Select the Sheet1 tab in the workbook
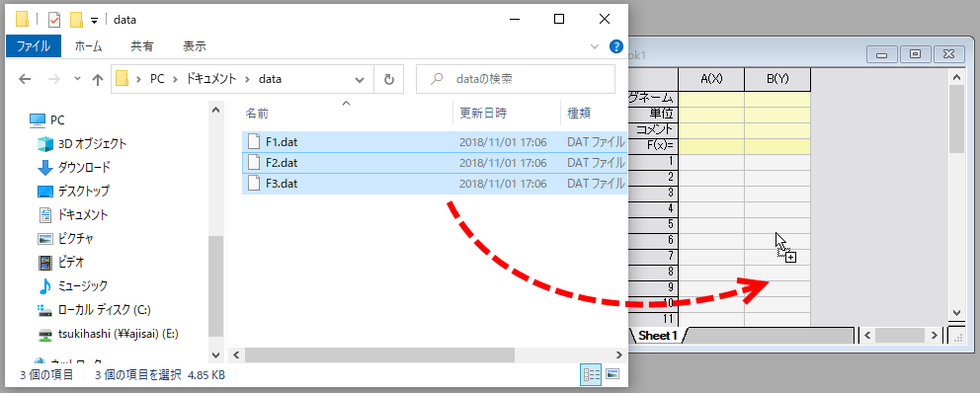This screenshot has width=980, height=393. click(658, 336)
